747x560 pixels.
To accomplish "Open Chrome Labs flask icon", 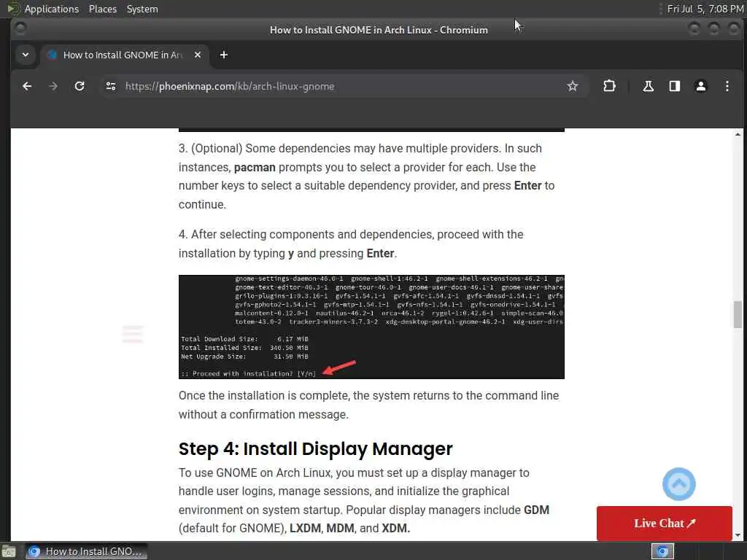I will click(x=648, y=86).
